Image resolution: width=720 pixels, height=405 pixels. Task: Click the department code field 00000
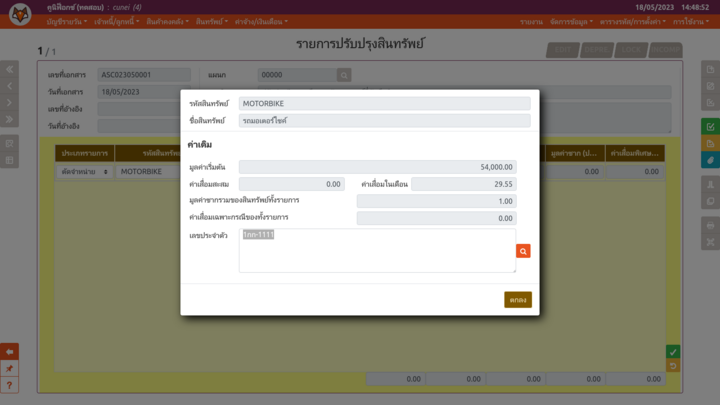click(297, 74)
